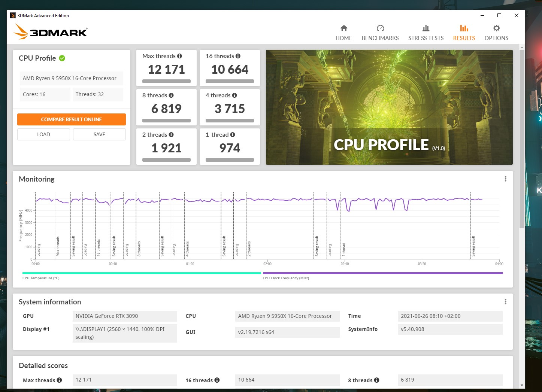The height and width of the screenshot is (392, 542).
Task: Click the Time value 2021-06-26 08:10
Action: [x=450, y=316]
